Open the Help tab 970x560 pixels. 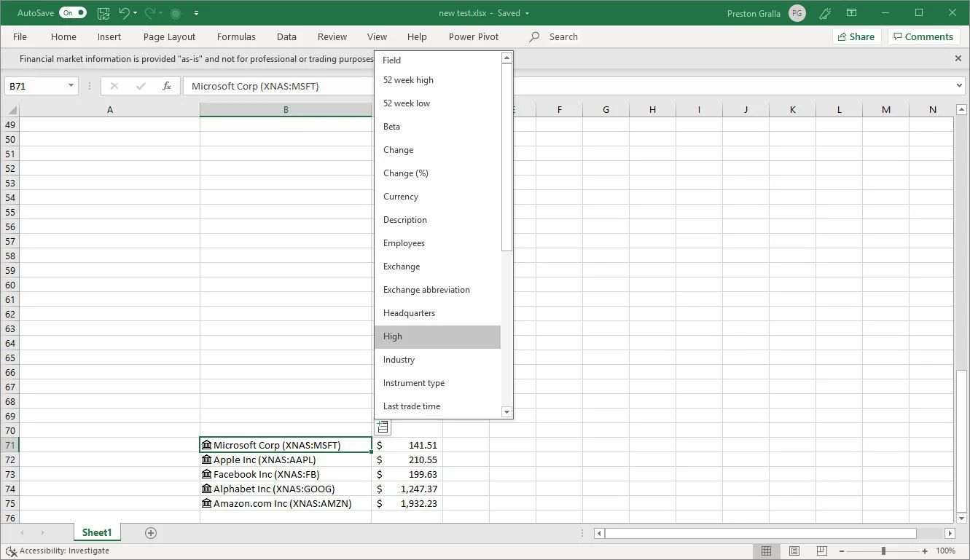(x=417, y=36)
